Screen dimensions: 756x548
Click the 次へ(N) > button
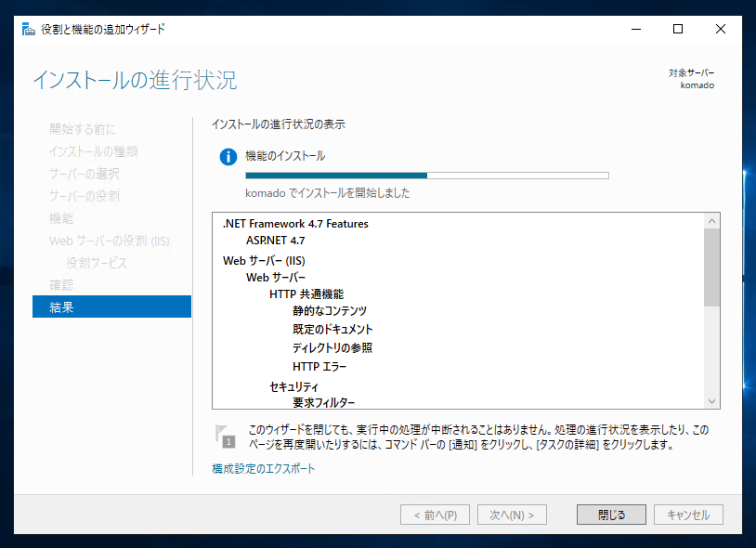(512, 515)
